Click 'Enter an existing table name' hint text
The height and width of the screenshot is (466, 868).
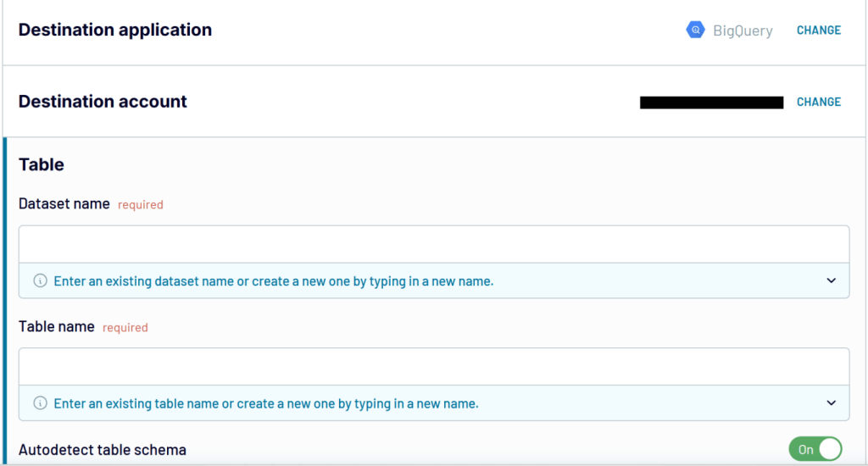click(x=266, y=403)
